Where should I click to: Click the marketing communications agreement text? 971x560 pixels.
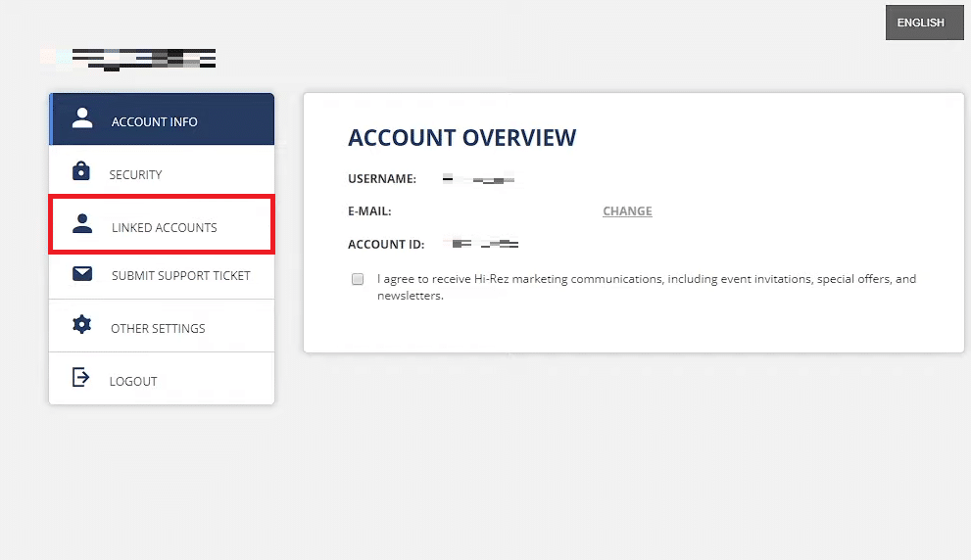[647, 287]
